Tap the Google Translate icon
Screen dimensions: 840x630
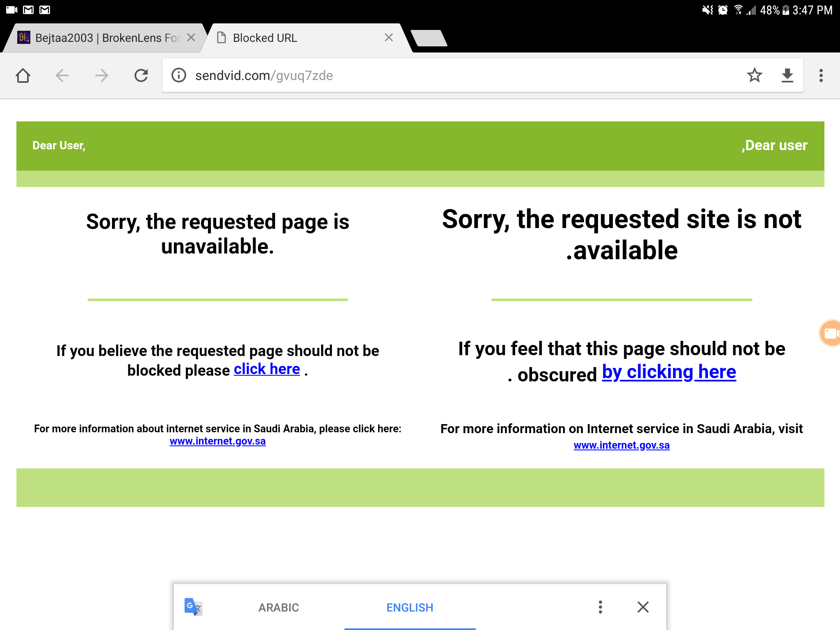click(x=193, y=607)
